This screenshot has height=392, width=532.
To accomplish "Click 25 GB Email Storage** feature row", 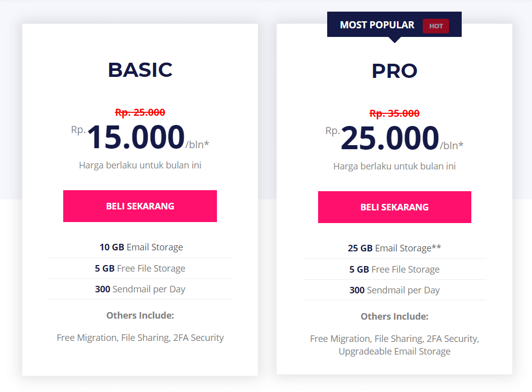I will pyautogui.click(x=394, y=248).
